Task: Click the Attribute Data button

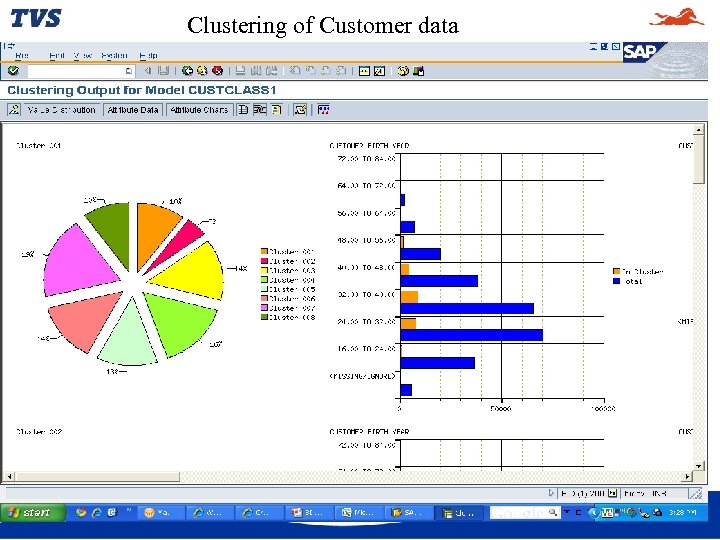Action: point(133,110)
